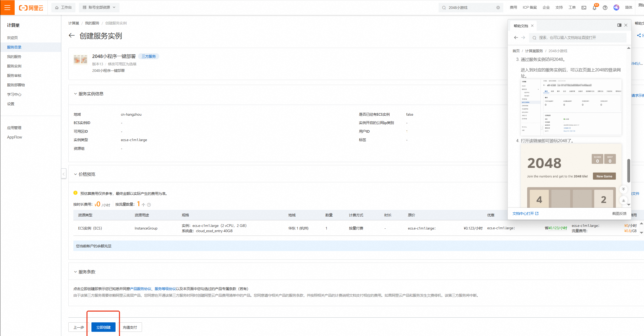Collapse the 服务条款 section
Screen dimensions: 644x336
[75, 272]
